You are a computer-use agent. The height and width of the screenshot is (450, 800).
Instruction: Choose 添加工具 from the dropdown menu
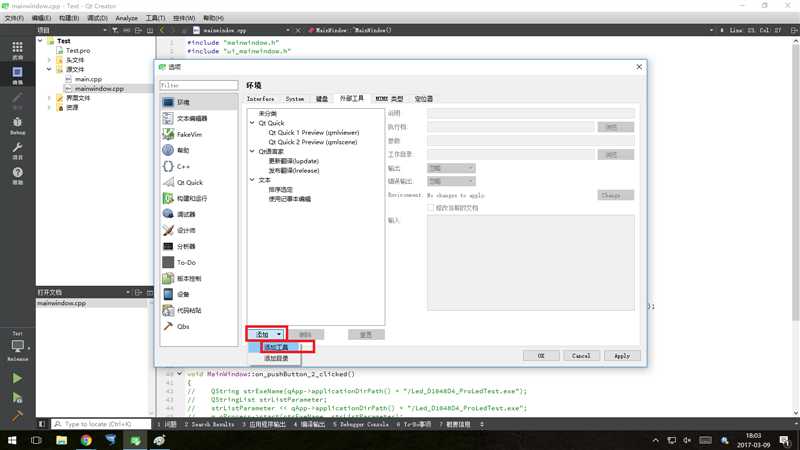[x=276, y=347]
